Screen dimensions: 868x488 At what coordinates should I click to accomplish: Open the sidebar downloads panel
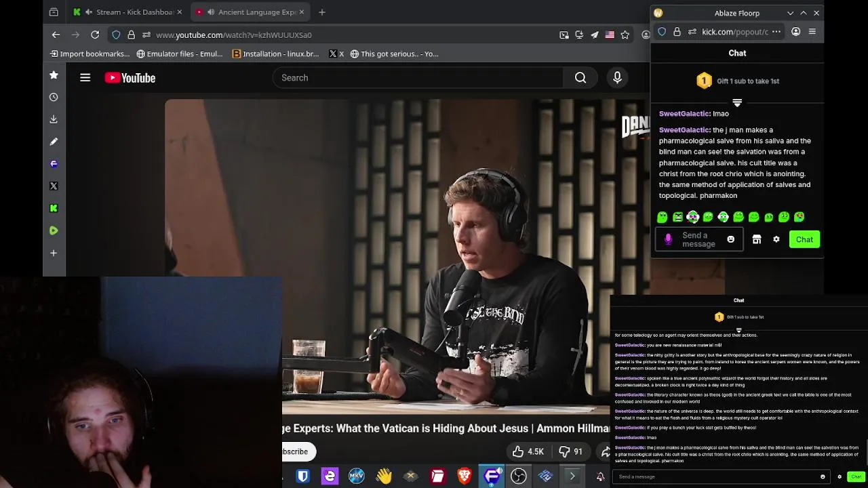point(54,119)
